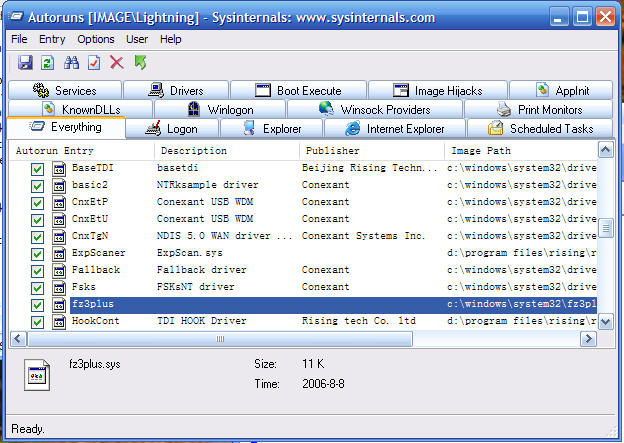Switch to the Explorer tab
Screen dimensions: 624x443
tap(271, 129)
